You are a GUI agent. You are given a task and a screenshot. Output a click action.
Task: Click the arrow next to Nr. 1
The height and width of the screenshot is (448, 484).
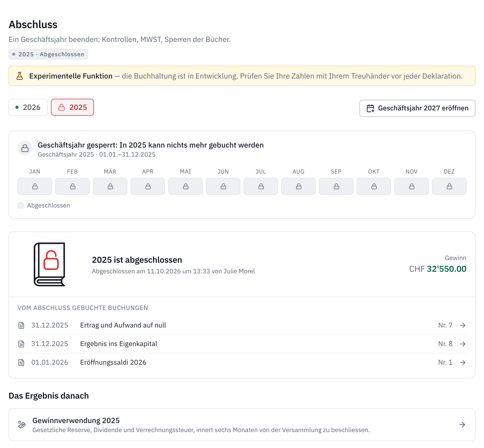(463, 363)
